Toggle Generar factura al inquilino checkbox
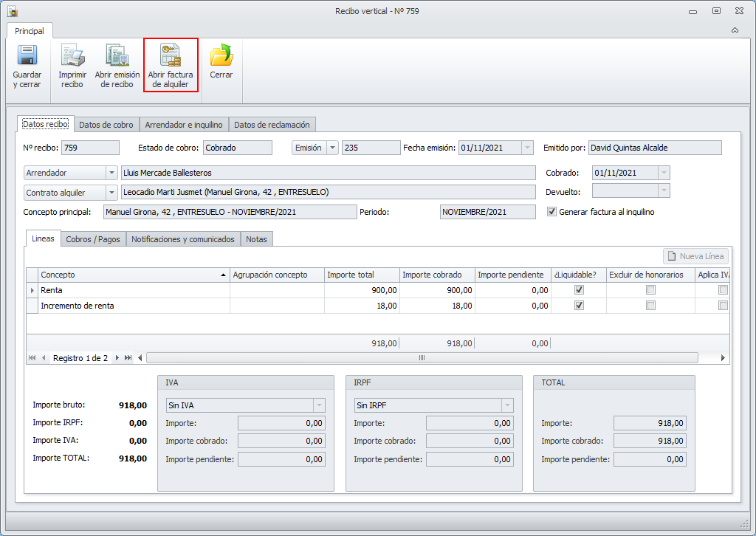756x536 pixels. click(x=551, y=212)
